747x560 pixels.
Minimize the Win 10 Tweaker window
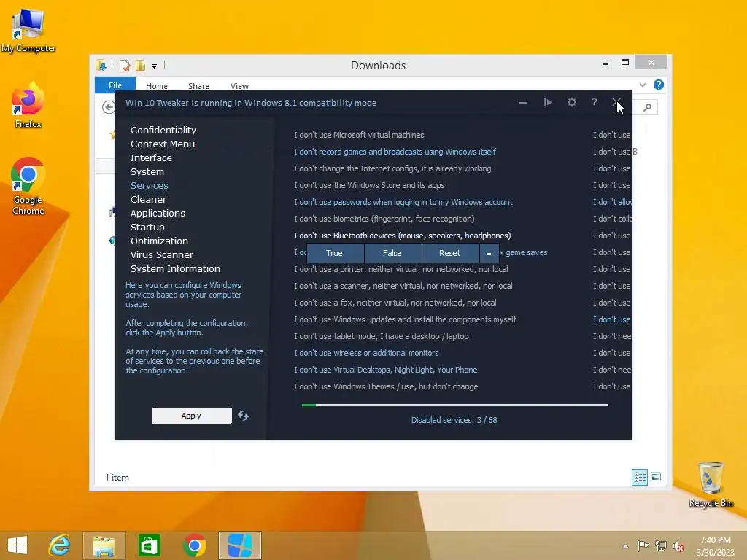522,103
